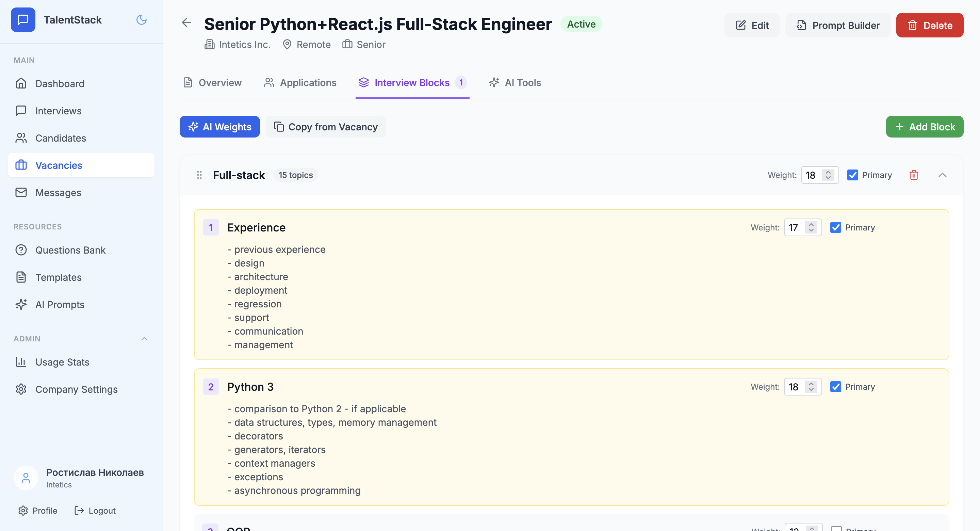Click the Add Block button
Image resolution: width=980 pixels, height=531 pixels.
pos(924,127)
